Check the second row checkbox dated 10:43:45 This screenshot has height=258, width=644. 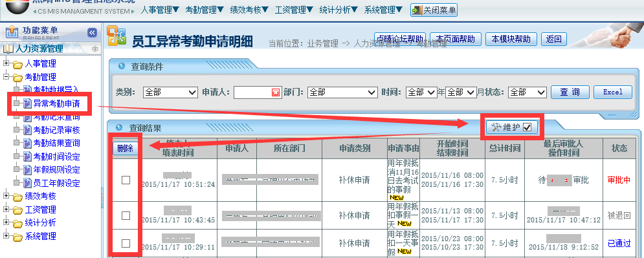coord(126,215)
